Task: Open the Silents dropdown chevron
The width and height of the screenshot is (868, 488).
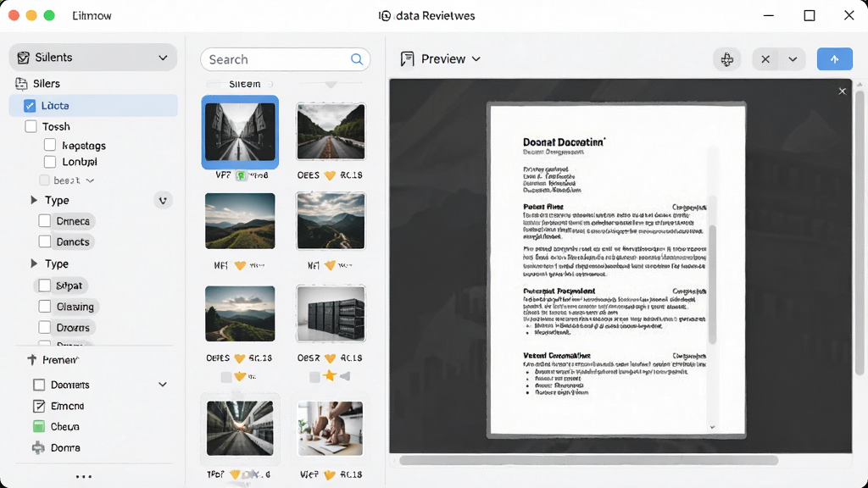Action: click(x=163, y=58)
